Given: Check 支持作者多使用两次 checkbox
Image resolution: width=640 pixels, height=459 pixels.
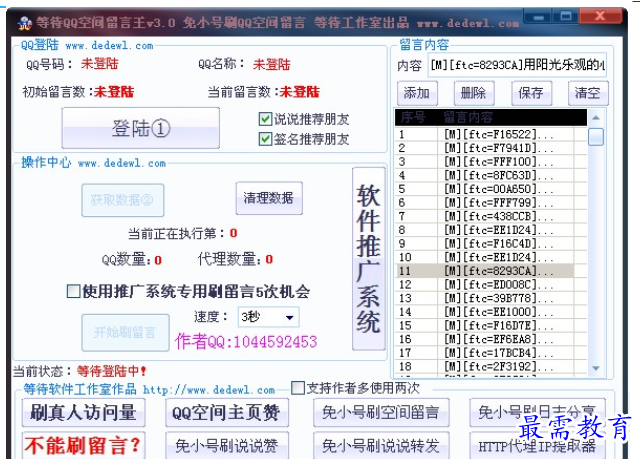Looking at the screenshot, I should [x=298, y=388].
